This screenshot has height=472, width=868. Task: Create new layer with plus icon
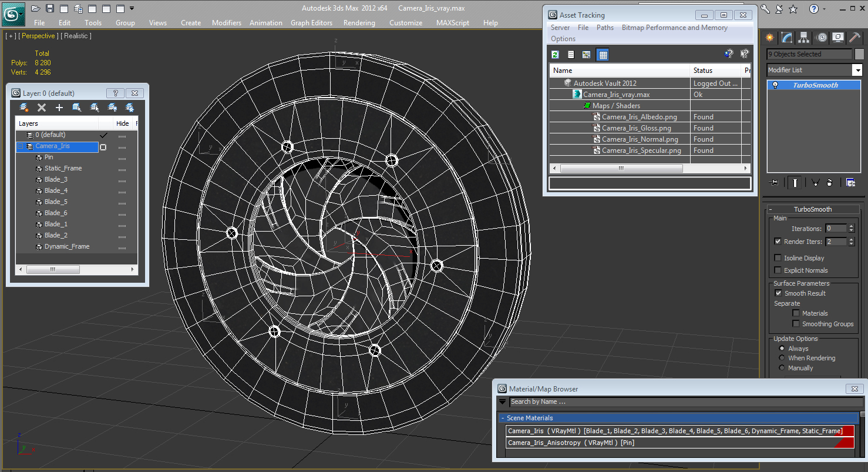(x=59, y=108)
